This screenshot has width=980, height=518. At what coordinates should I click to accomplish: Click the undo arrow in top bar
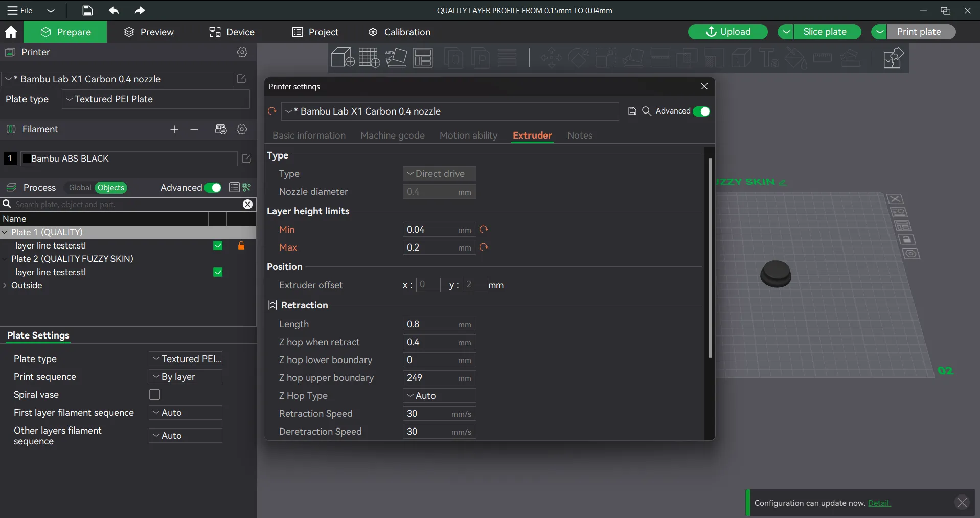(x=113, y=10)
